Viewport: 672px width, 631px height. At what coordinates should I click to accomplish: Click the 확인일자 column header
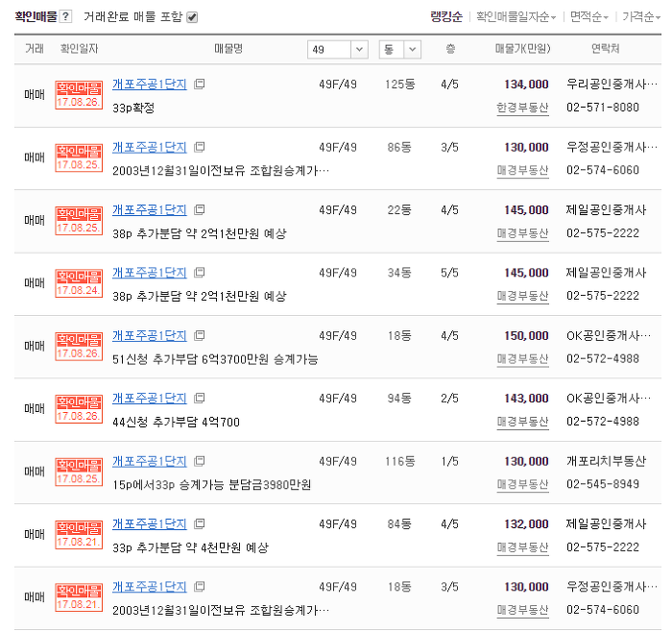tap(79, 49)
